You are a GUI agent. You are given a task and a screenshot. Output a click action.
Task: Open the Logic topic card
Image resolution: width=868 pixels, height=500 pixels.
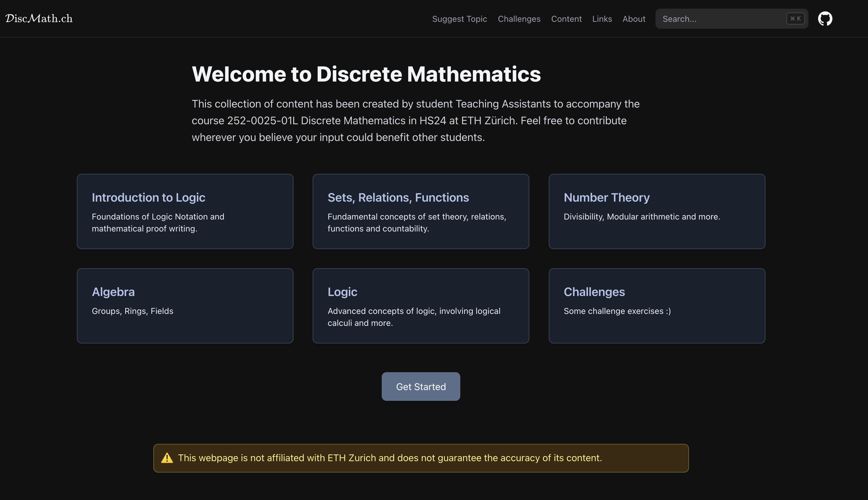click(x=421, y=306)
